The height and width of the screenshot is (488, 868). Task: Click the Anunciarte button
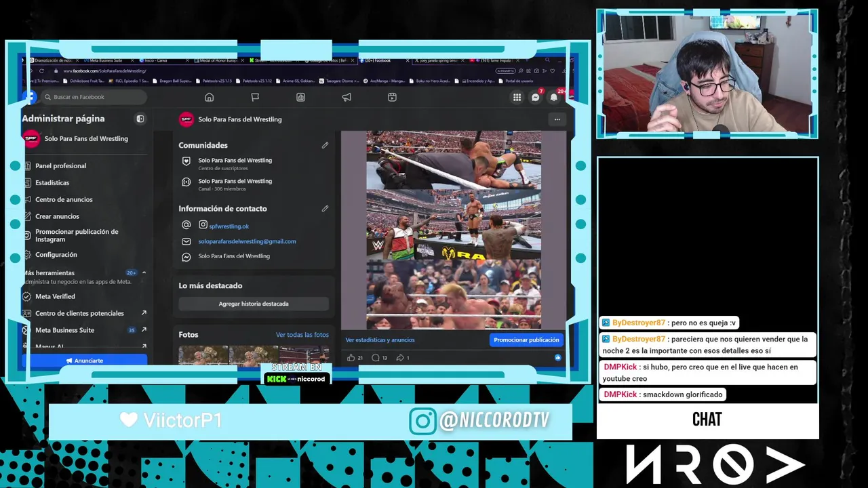85,361
